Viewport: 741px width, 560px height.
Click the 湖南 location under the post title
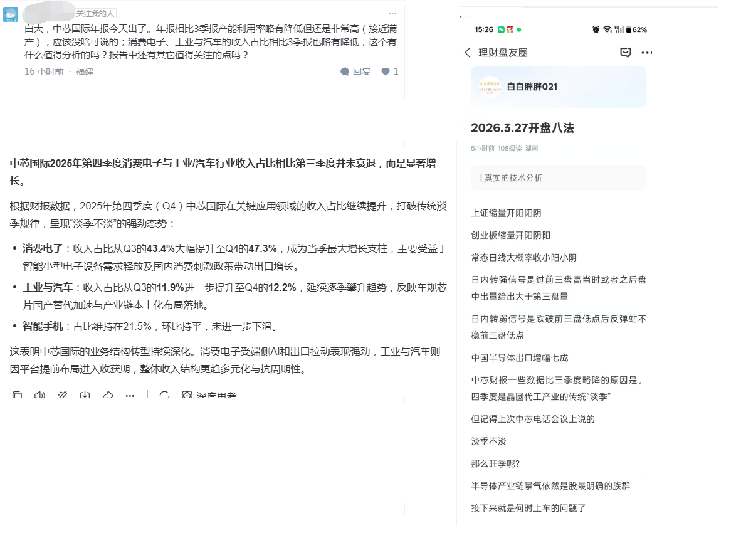532,148
